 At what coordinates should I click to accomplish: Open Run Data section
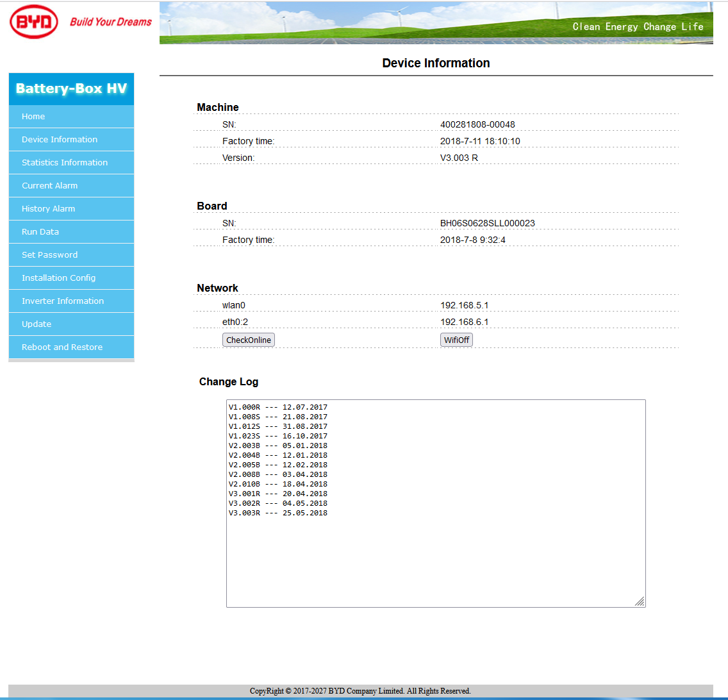pos(40,232)
